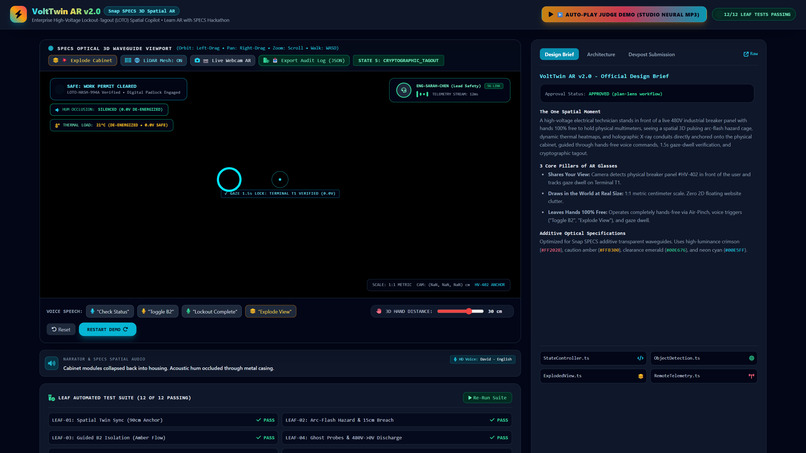Click LEAF-03: Guided B2 Isolation row
806x453 pixels.
pos(163,438)
